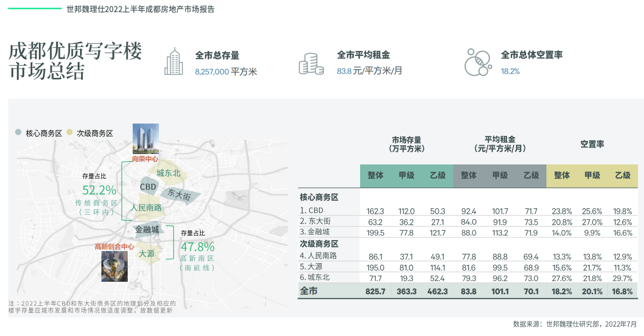Select the 城东北 area on the map
Viewport: 644px width, 336px height.
[x=169, y=174]
